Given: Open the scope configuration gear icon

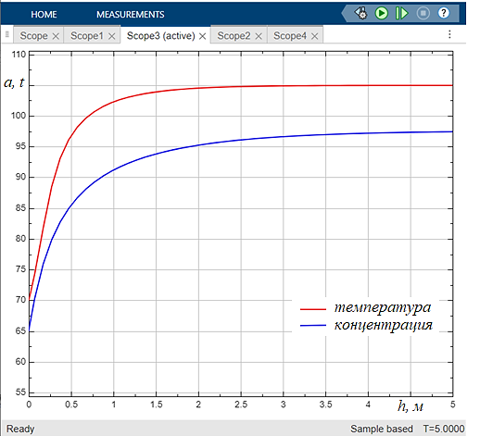Looking at the screenshot, I should pos(360,13).
